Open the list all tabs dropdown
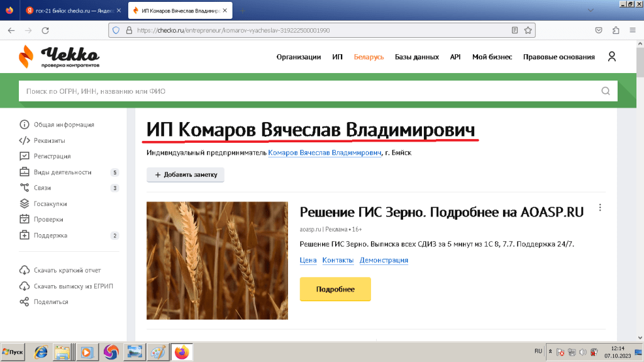 pyautogui.click(x=591, y=11)
